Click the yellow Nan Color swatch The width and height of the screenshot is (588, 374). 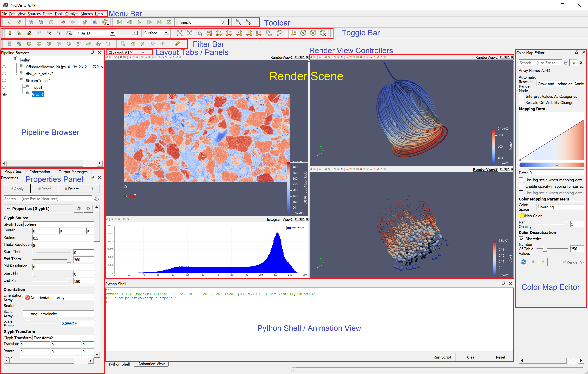coord(522,216)
